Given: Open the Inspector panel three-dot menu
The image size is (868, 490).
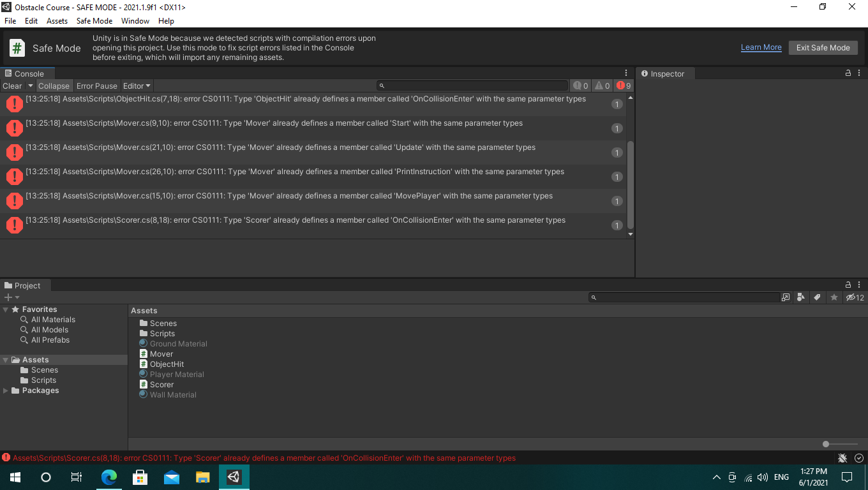Looking at the screenshot, I should pos(860,73).
